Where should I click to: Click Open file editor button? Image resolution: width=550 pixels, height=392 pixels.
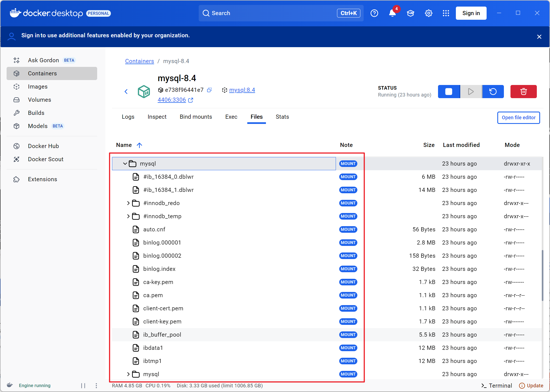[x=518, y=118]
